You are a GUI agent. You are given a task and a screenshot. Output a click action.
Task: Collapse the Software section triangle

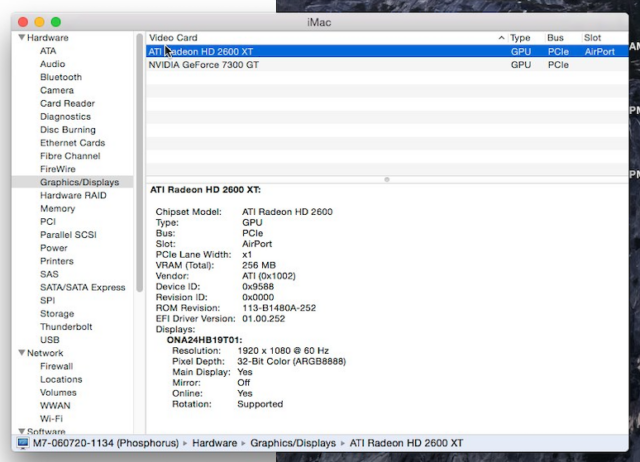[x=22, y=431]
